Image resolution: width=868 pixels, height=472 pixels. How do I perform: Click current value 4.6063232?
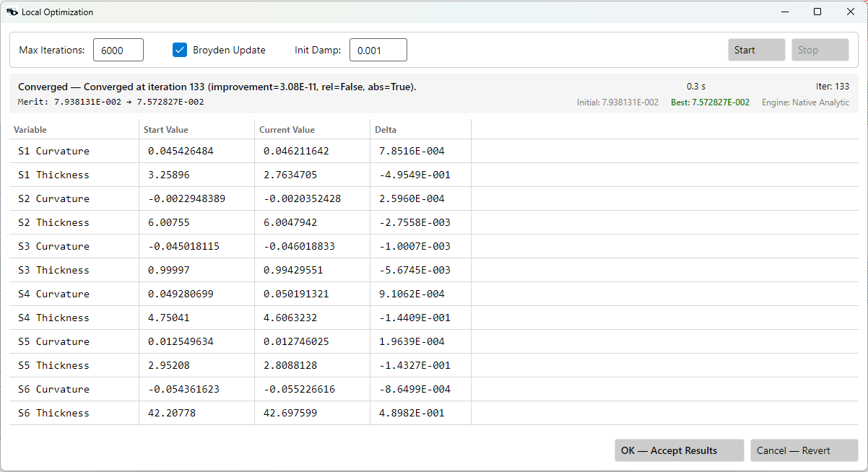pyautogui.click(x=290, y=318)
